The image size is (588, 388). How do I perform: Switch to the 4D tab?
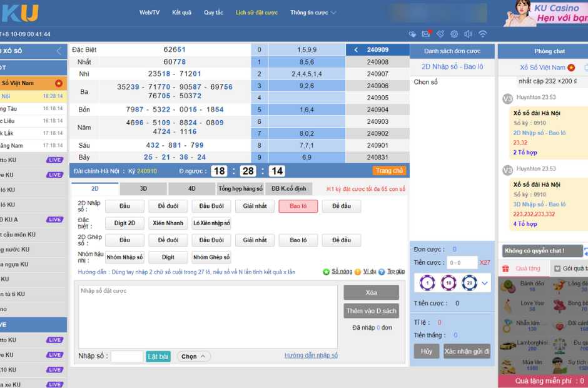click(191, 189)
